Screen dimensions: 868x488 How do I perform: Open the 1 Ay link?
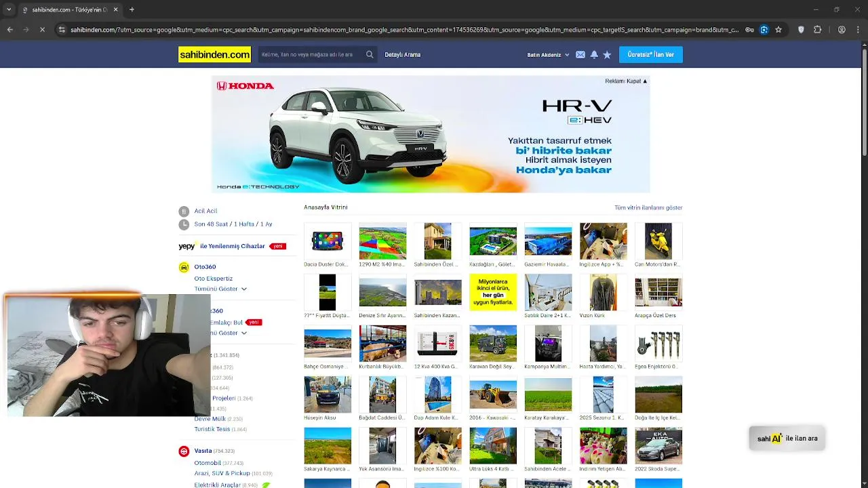[x=266, y=224]
